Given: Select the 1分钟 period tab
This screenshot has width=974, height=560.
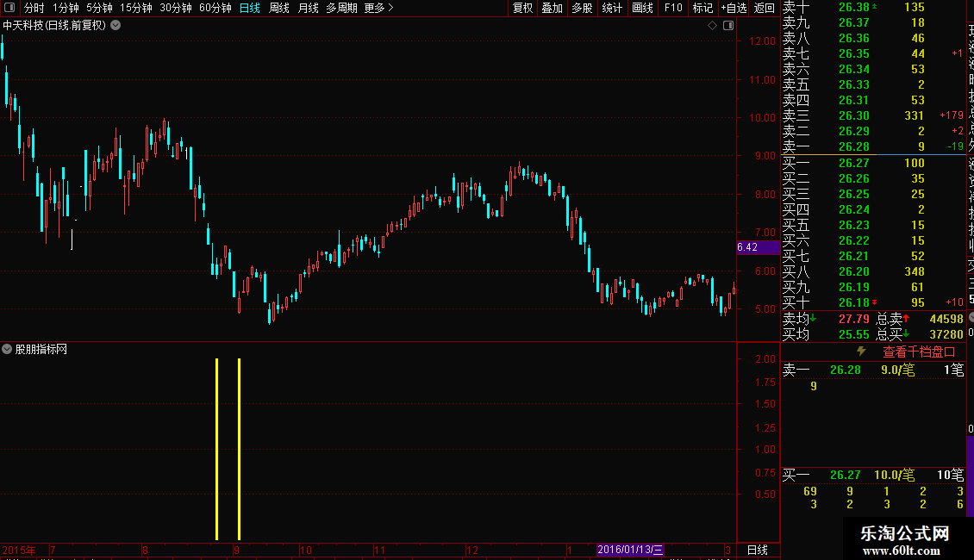Looking at the screenshot, I should tap(66, 8).
